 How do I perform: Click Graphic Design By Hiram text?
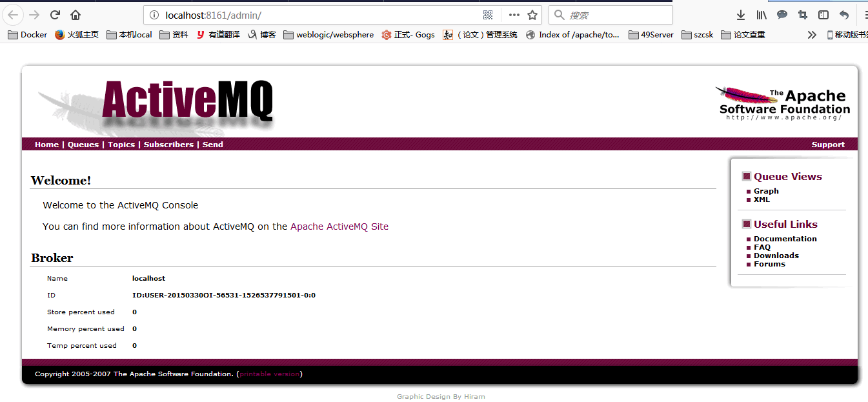click(x=441, y=397)
